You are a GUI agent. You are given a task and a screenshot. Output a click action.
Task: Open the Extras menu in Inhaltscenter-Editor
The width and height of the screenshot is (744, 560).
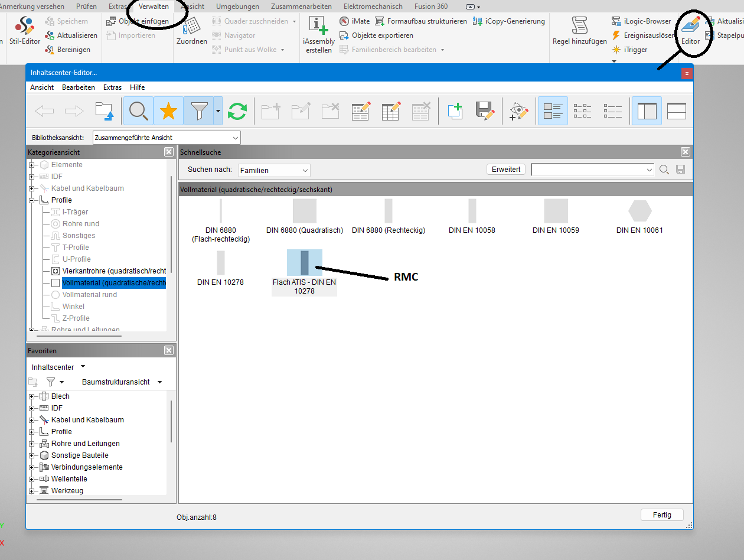point(112,87)
